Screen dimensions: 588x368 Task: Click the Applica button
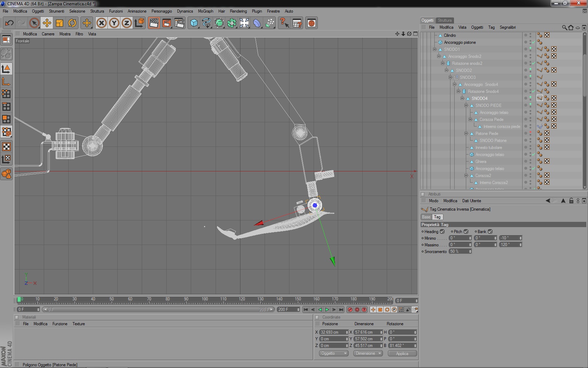pos(402,353)
